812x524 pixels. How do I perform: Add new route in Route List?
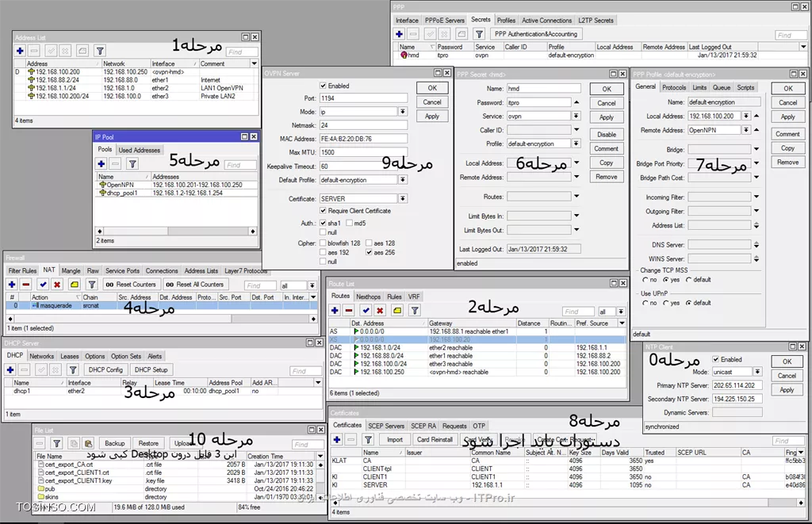[335, 310]
